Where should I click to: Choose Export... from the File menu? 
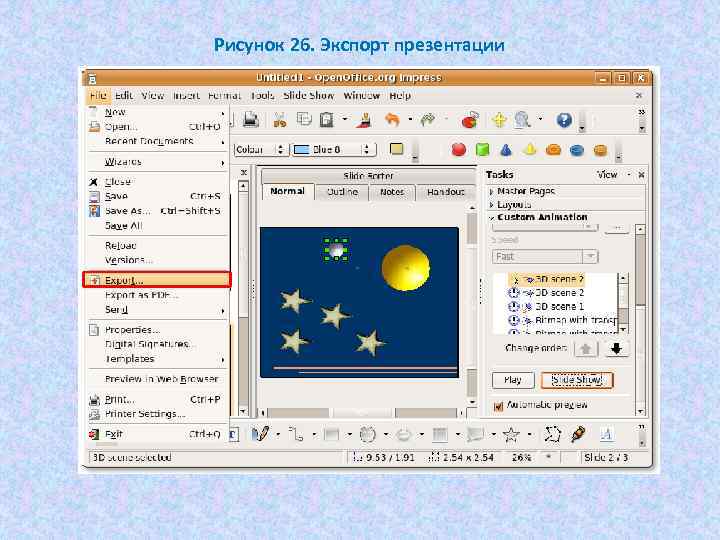(157, 280)
